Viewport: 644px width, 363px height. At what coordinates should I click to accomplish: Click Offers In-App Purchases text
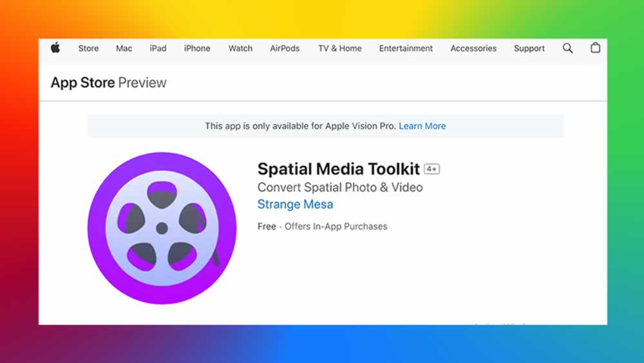click(x=336, y=226)
